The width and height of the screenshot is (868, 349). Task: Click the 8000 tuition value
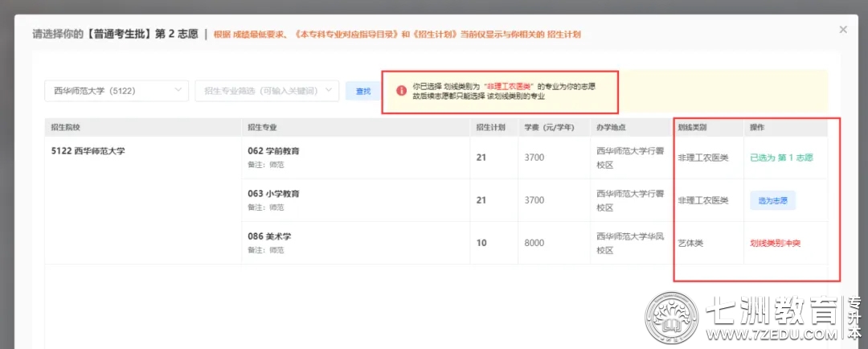pos(534,243)
